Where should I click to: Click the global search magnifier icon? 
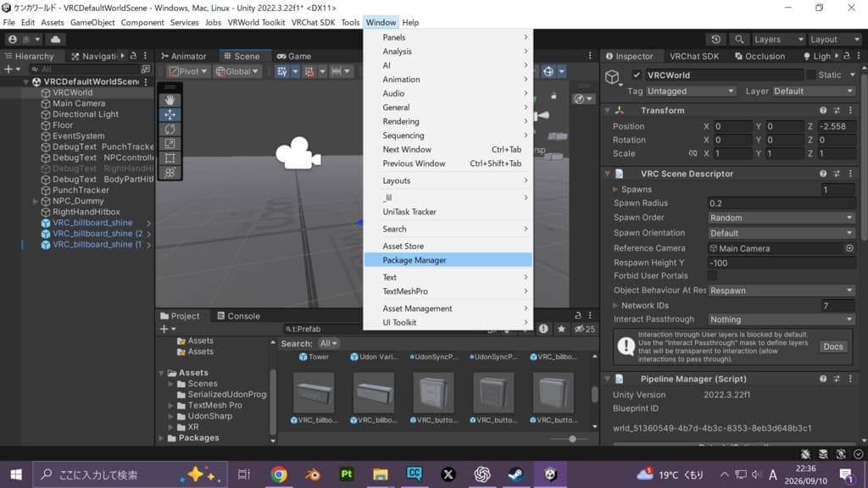(x=739, y=39)
